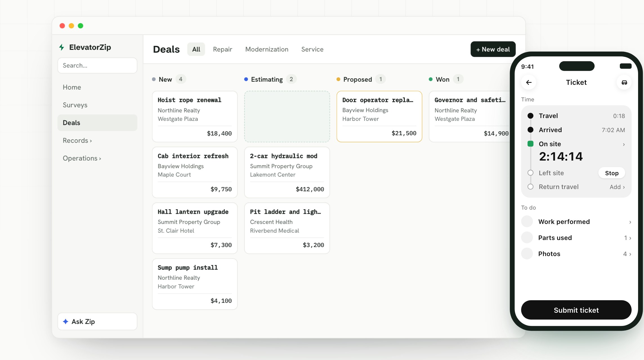Submit the ticket
Viewport: 644px width, 360px height.
pyautogui.click(x=576, y=310)
